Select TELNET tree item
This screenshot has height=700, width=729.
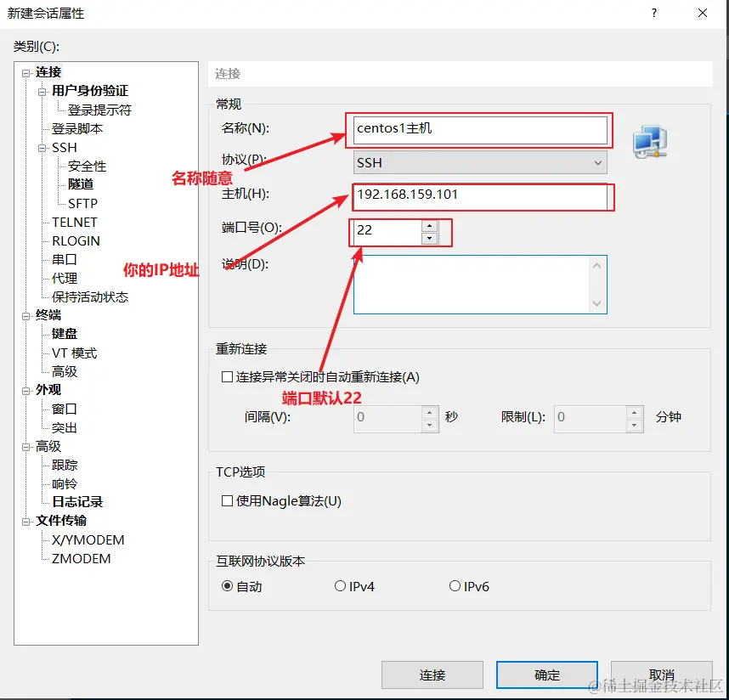[x=75, y=223]
